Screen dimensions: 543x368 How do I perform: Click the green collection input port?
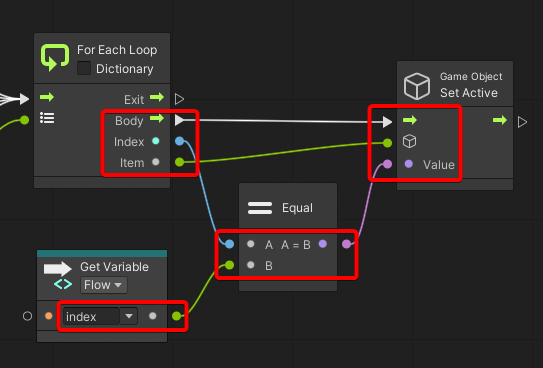tap(24, 120)
